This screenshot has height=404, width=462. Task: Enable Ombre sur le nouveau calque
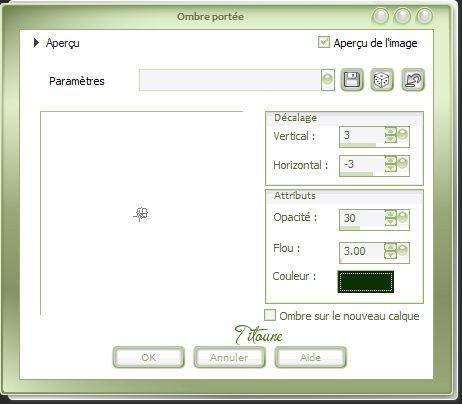click(x=270, y=315)
